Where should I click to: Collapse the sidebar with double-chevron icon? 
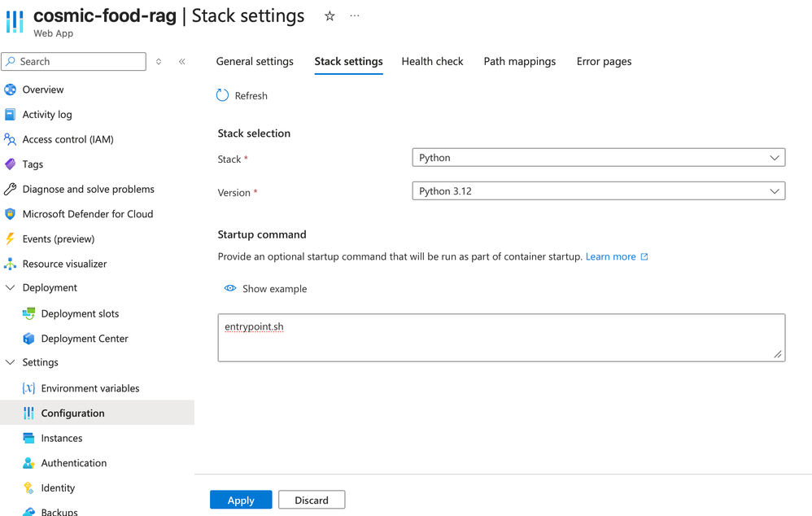pos(182,62)
